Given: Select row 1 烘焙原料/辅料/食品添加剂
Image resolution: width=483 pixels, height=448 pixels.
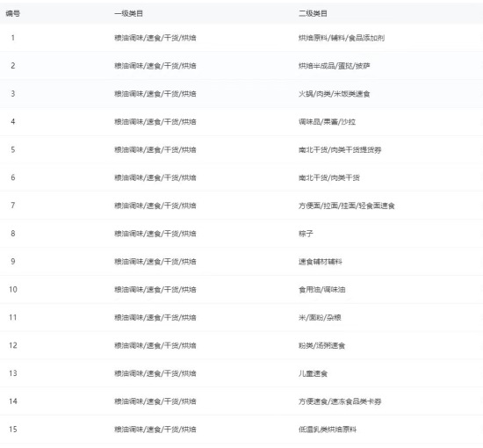Looking at the screenshot, I should [x=342, y=38].
